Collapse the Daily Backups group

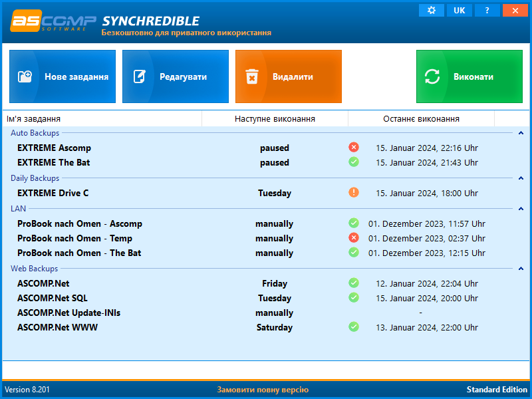point(521,178)
